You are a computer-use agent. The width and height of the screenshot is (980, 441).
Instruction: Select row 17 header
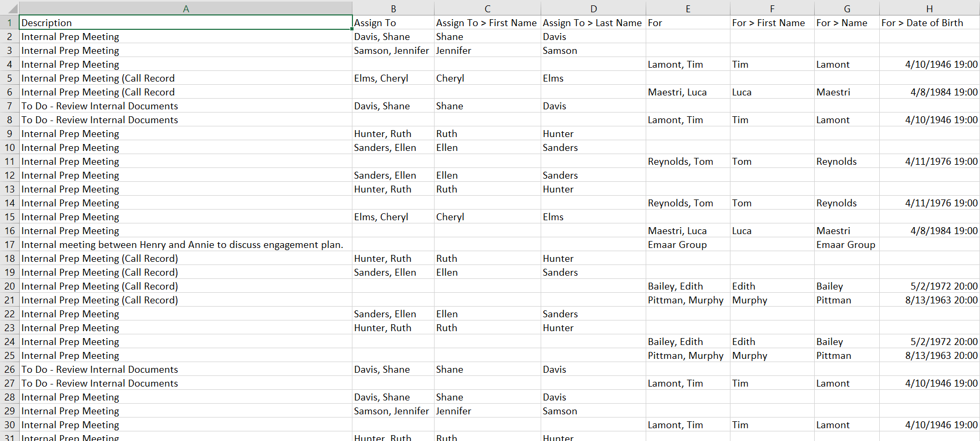pos(10,245)
